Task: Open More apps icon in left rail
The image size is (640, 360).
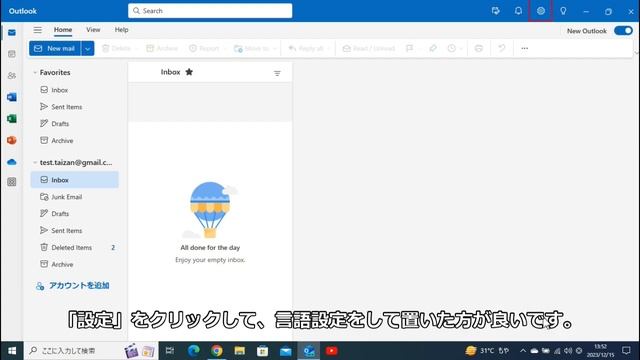Action: coord(12,182)
